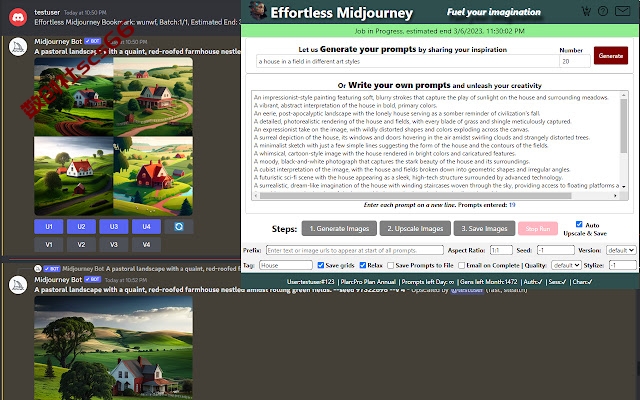640x400 pixels.
Task: Click the Midjourney Bot avatar on the 10:52 PM message
Action: click(x=18, y=285)
